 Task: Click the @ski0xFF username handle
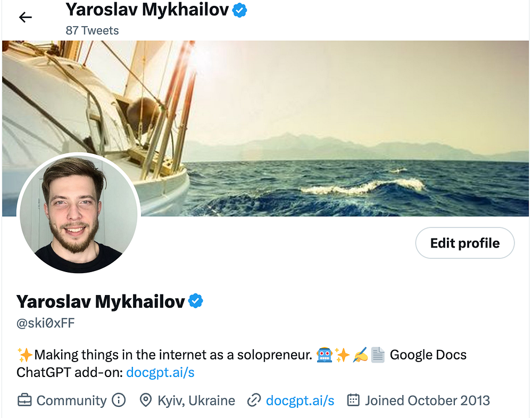pos(45,323)
